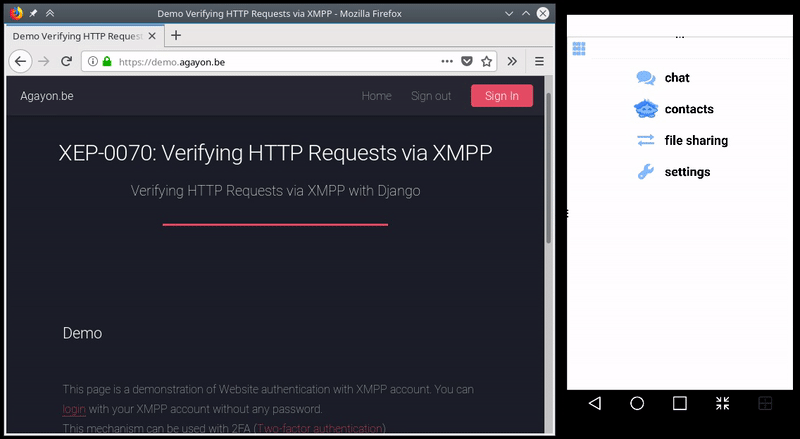Click the green padlock secure icon
The width and height of the screenshot is (800, 439).
pyautogui.click(x=107, y=62)
